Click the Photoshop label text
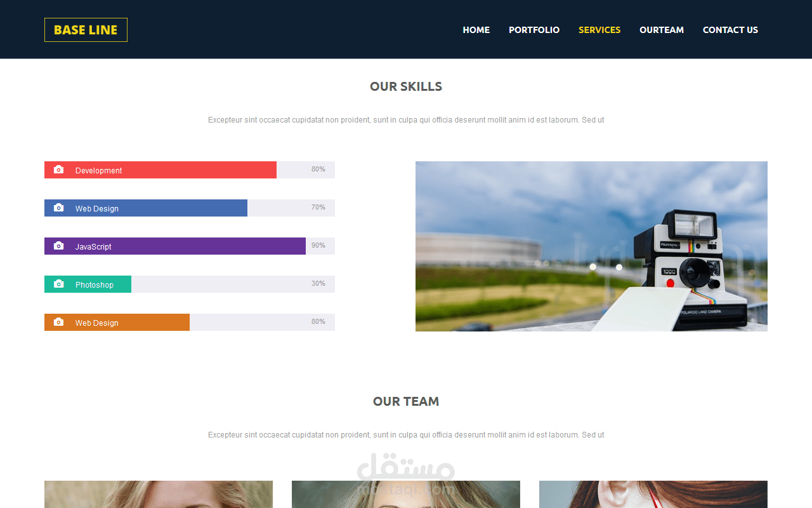 pos(95,284)
